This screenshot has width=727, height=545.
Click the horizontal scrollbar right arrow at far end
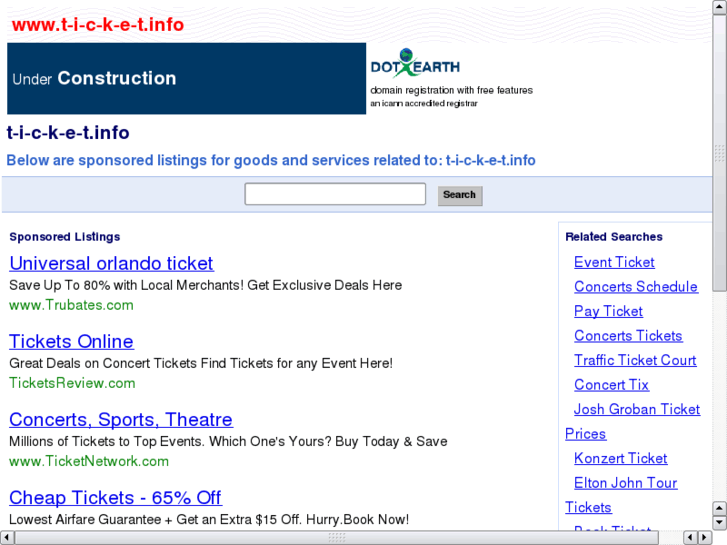point(705,538)
